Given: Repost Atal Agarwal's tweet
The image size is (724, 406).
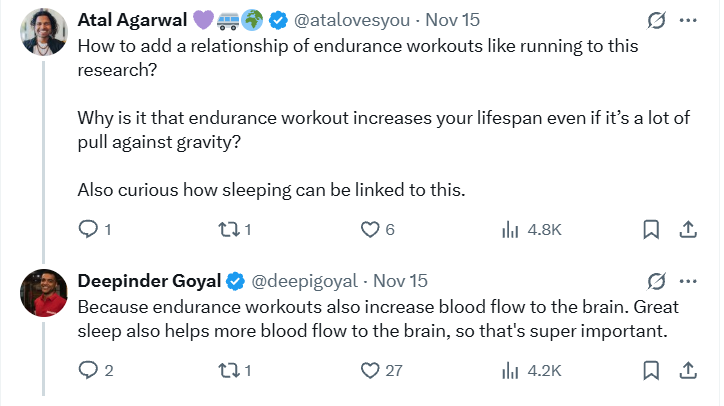Looking at the screenshot, I should 228,230.
